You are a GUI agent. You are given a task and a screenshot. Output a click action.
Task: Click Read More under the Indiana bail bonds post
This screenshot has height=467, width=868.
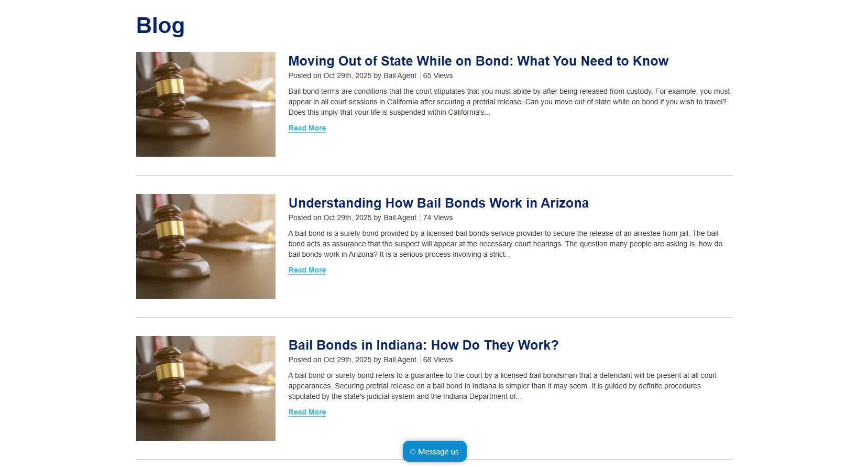pos(307,412)
